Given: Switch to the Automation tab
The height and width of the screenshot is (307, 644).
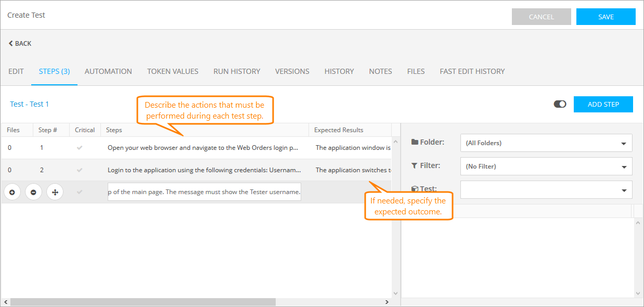Looking at the screenshot, I should [108, 71].
